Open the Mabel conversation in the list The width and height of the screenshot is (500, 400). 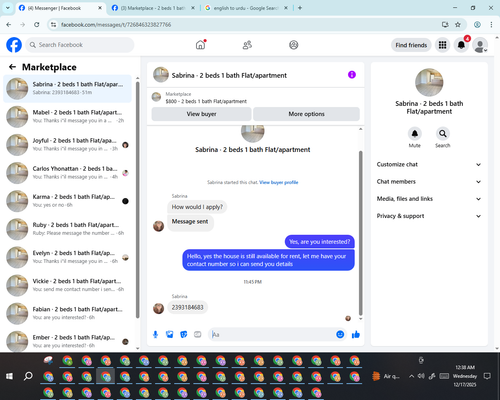67,117
